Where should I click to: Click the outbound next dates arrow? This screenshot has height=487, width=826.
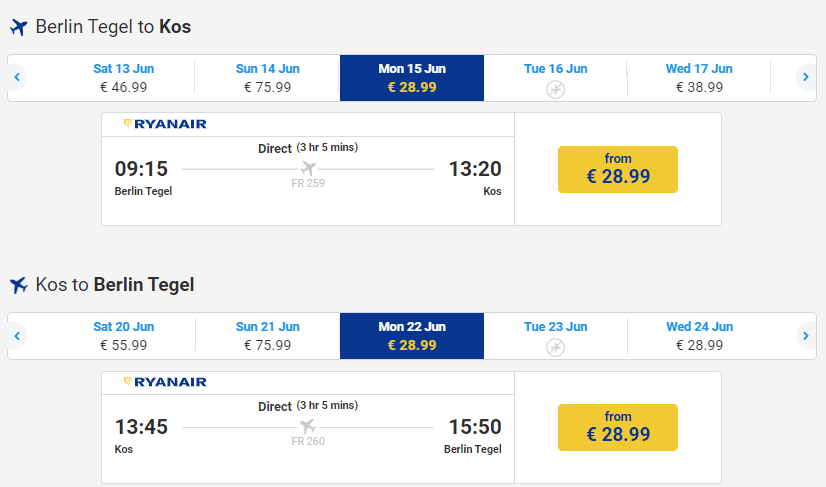tap(805, 77)
